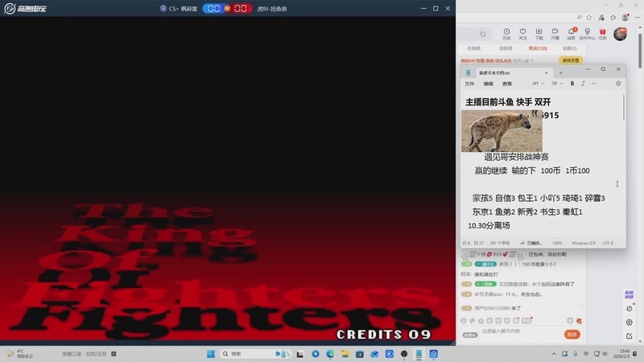Open the weather widget on the taskbar
Viewport: 644px width, 362px height.
tap(19, 354)
